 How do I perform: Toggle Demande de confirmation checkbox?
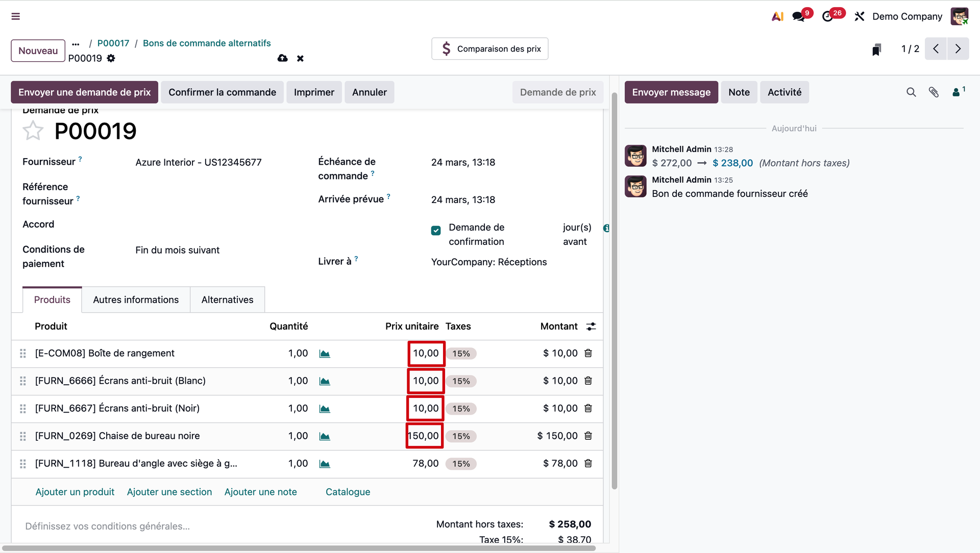[x=436, y=231]
